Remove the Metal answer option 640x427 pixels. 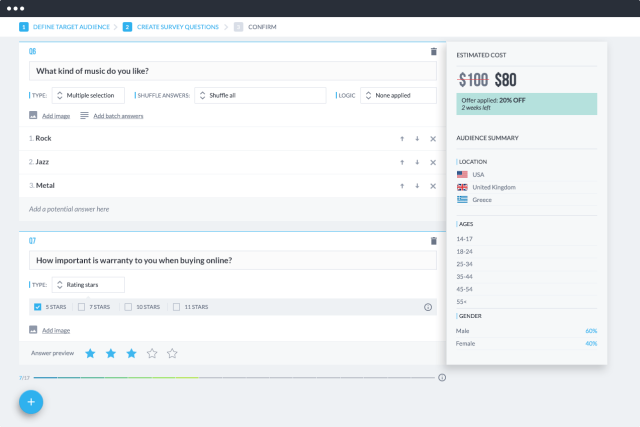433,186
